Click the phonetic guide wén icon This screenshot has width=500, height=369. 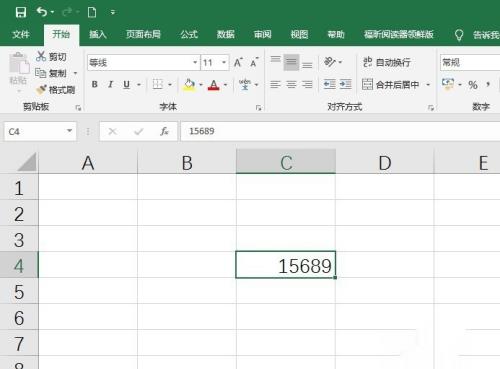pos(245,85)
